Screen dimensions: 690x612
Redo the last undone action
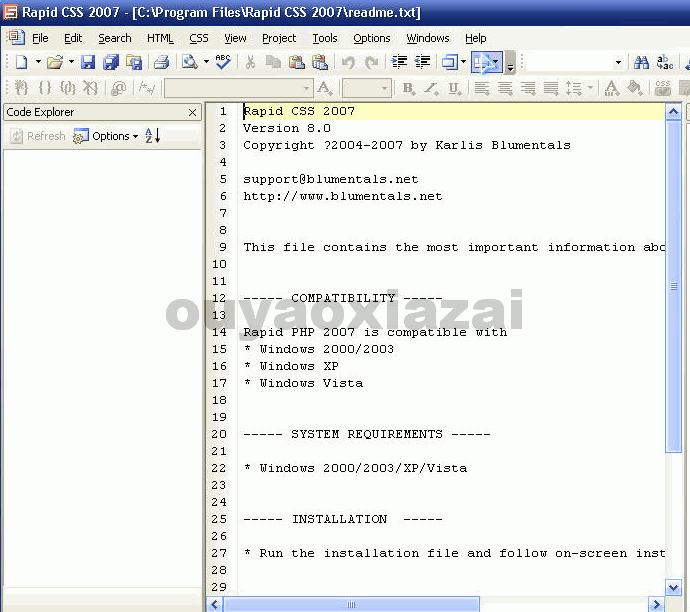[371, 62]
